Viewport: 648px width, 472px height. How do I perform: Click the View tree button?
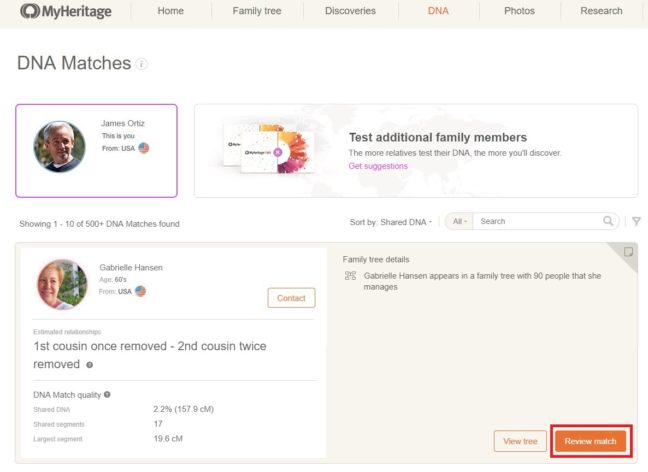(520, 441)
